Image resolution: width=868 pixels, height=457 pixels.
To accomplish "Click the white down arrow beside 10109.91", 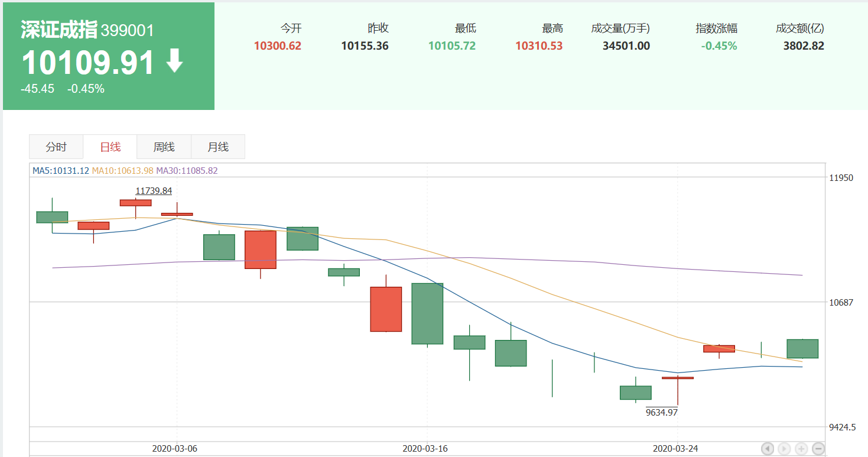I will click(174, 61).
